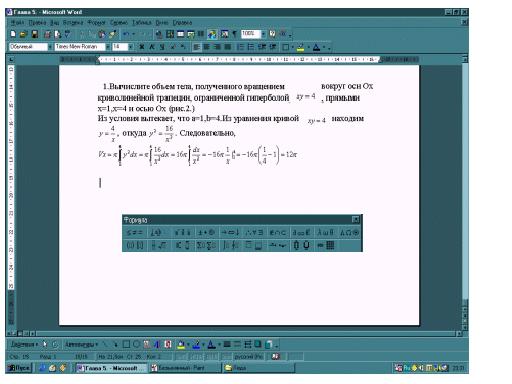
Task: Toggle Italic formatting button
Action: tap(152, 47)
